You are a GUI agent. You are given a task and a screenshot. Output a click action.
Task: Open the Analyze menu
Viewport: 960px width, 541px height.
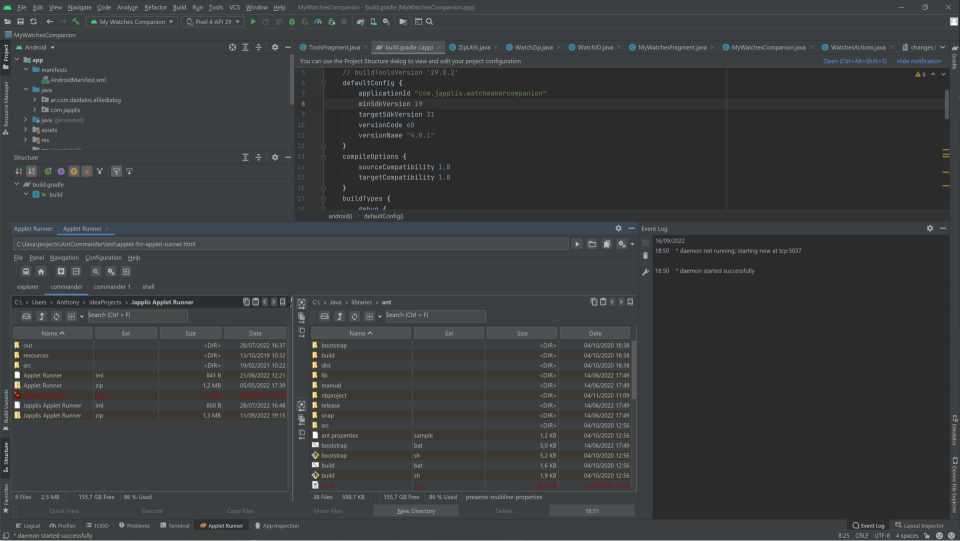tap(127, 7)
